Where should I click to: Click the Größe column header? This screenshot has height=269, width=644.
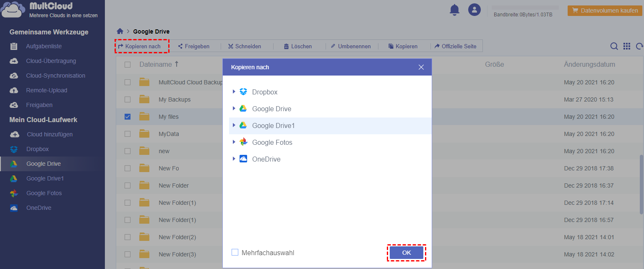tap(495, 65)
